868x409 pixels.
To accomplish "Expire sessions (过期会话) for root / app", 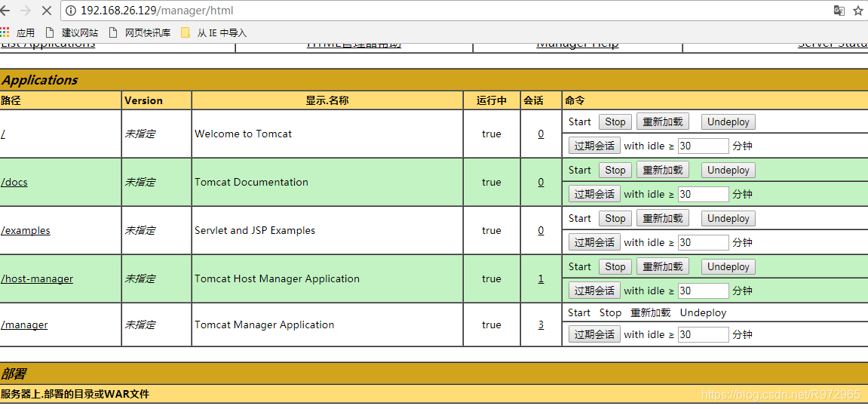I will tap(594, 146).
